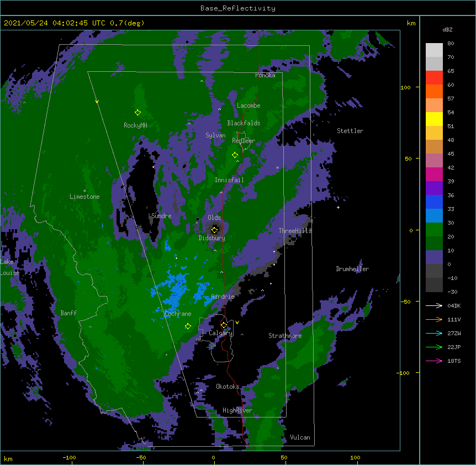476x465 pixels.
Task: Click the Vulcan label
Action: coord(300,437)
